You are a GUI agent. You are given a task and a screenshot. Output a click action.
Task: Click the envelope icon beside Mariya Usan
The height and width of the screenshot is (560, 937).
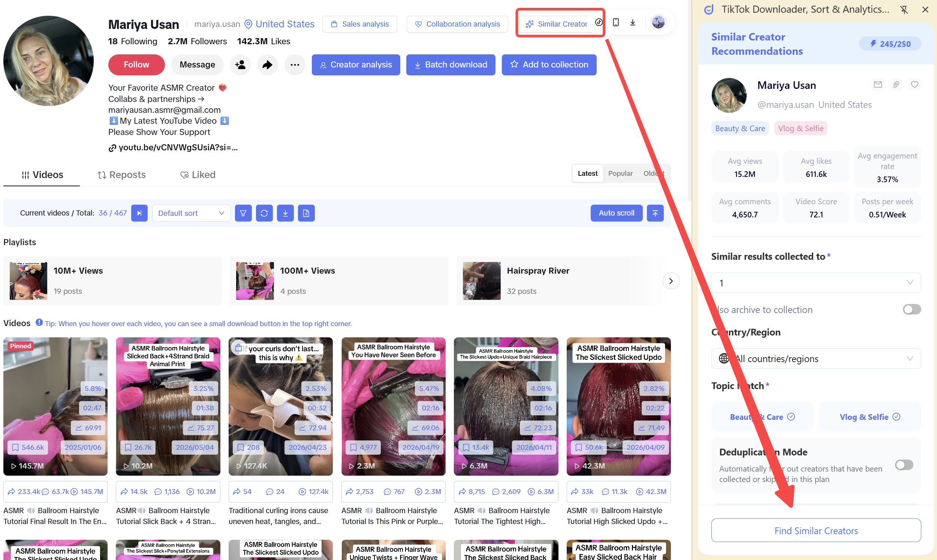878,85
